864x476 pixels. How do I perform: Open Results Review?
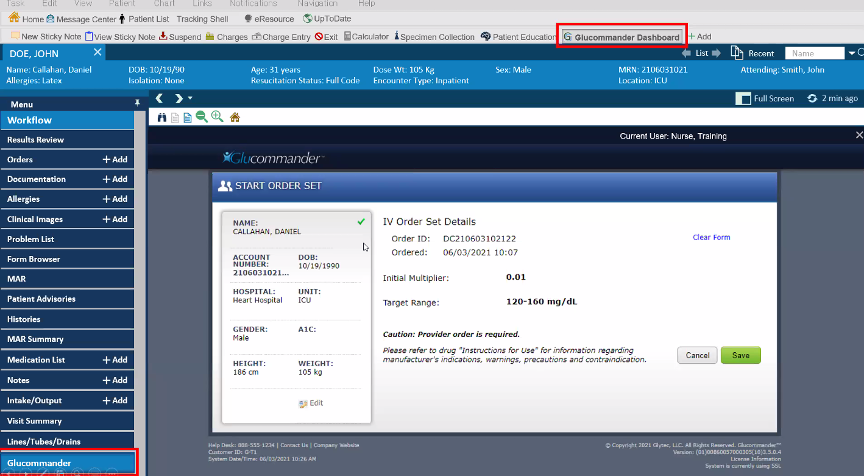point(67,140)
